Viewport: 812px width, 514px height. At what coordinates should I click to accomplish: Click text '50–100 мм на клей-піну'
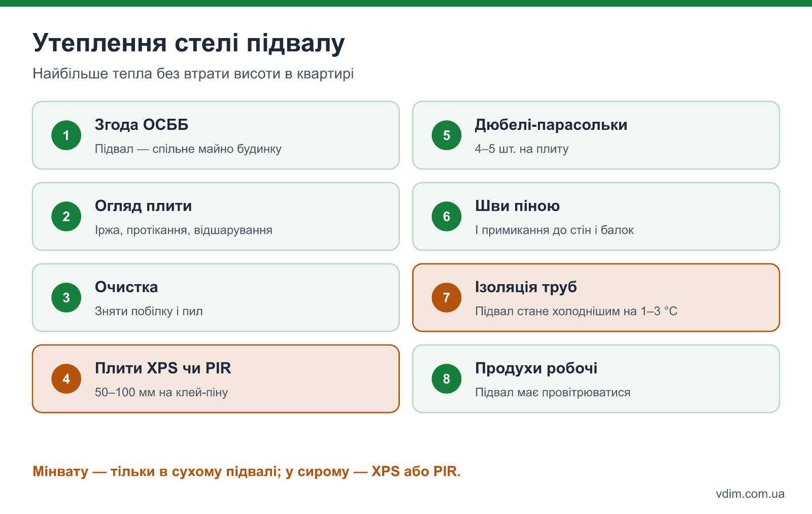[x=161, y=393]
